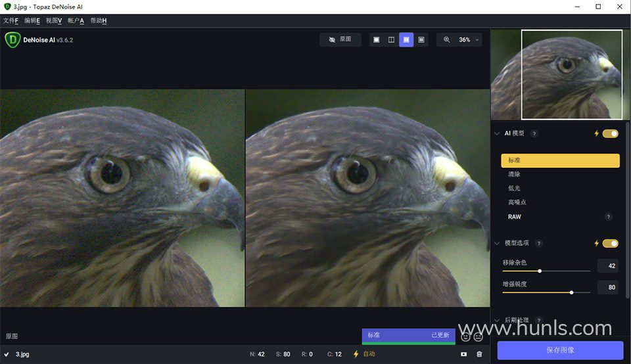Select the single image view icon
Image resolution: width=631 pixels, height=364 pixels.
pyautogui.click(x=377, y=40)
